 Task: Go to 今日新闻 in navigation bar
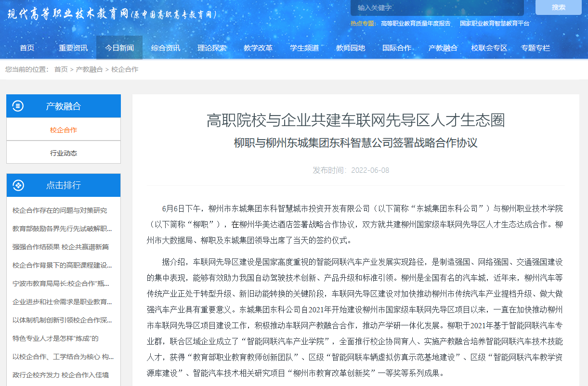tap(119, 48)
